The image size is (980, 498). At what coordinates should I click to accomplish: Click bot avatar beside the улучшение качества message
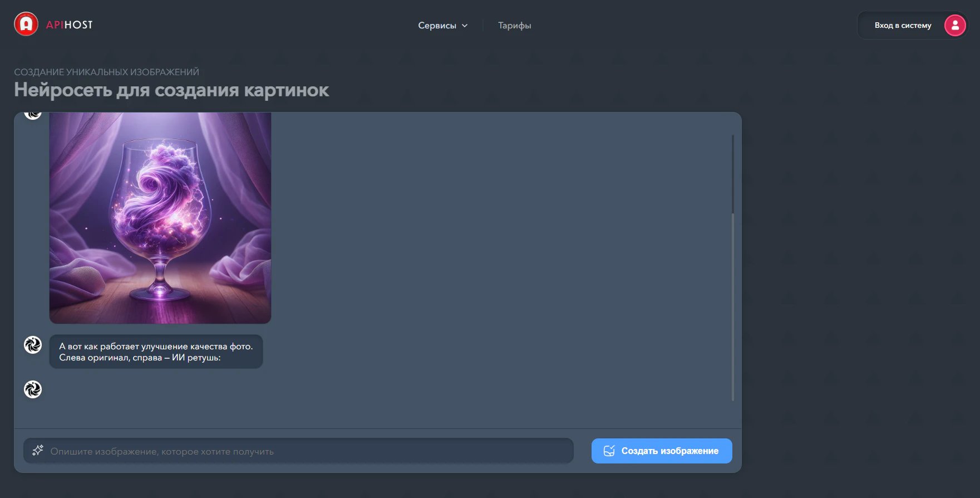pyautogui.click(x=33, y=345)
